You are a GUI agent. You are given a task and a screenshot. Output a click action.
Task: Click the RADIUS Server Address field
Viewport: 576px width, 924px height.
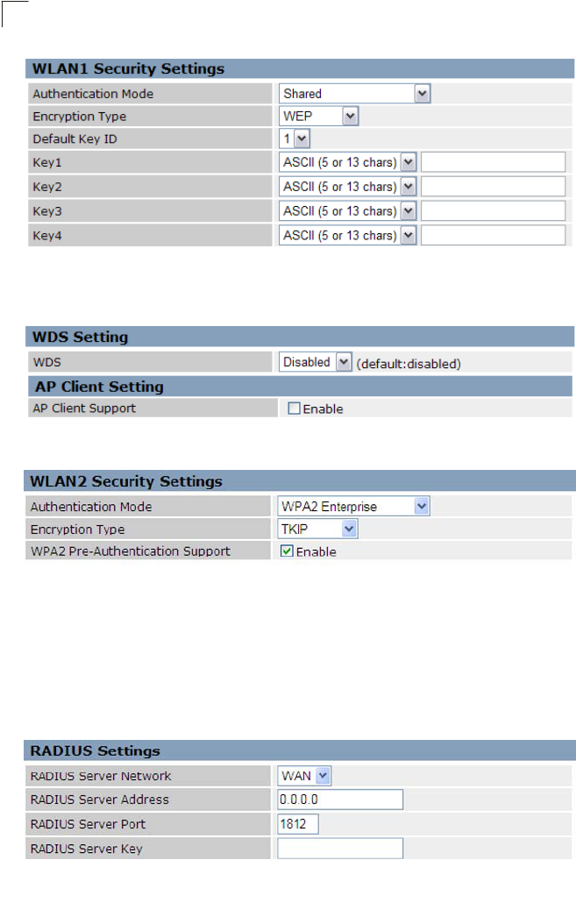click(340, 800)
